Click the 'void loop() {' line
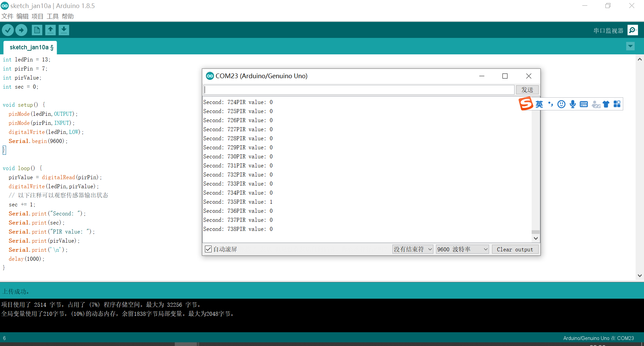 22,168
